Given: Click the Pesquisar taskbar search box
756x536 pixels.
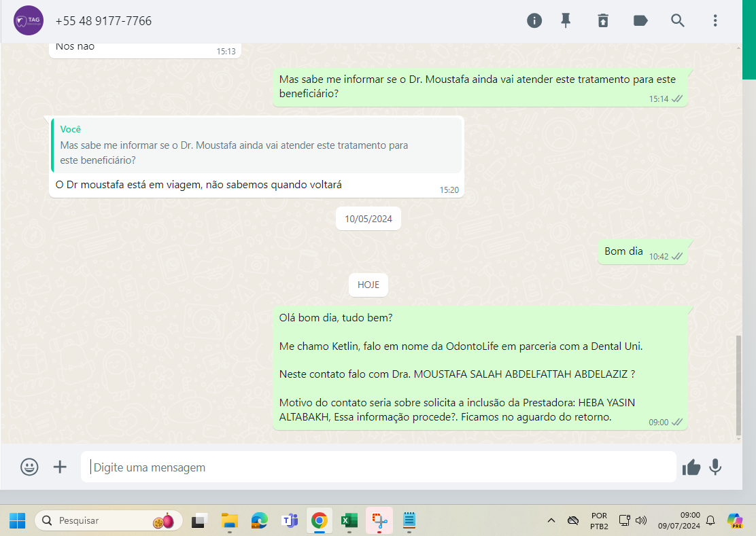Looking at the screenshot, I should pos(109,520).
